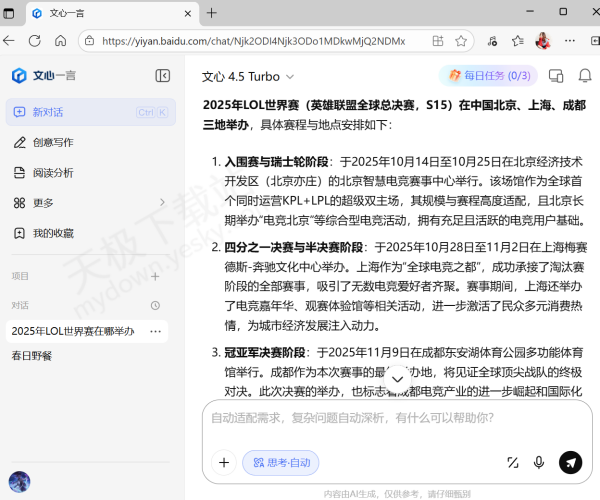Add a new project with plus icon
This screenshot has width=600, height=500.
155,276
